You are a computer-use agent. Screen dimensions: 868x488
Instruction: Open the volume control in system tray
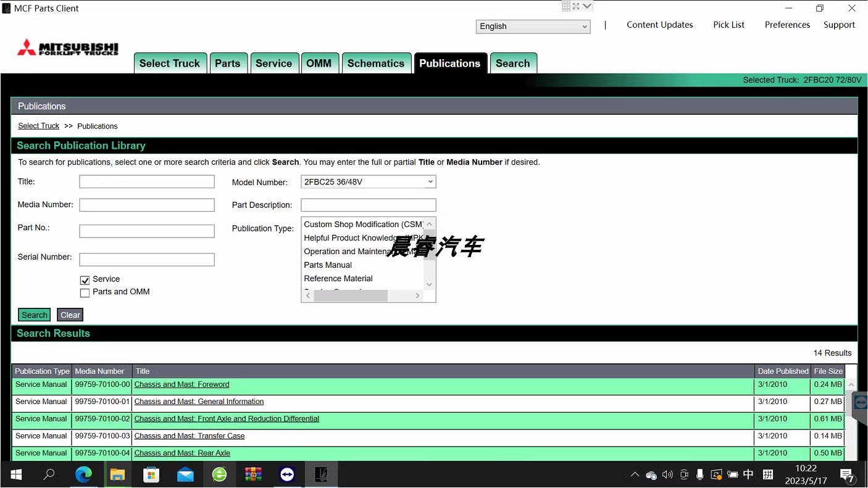(x=667, y=475)
